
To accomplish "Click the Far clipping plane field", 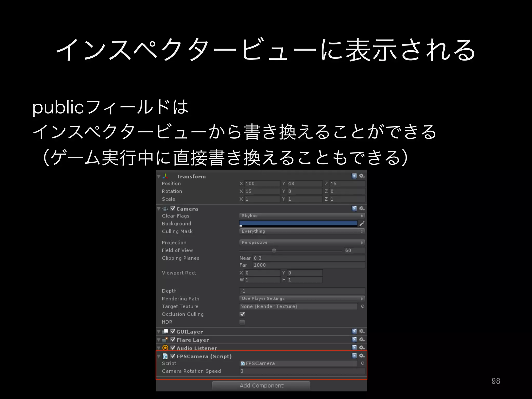I will pyautogui.click(x=309, y=265).
